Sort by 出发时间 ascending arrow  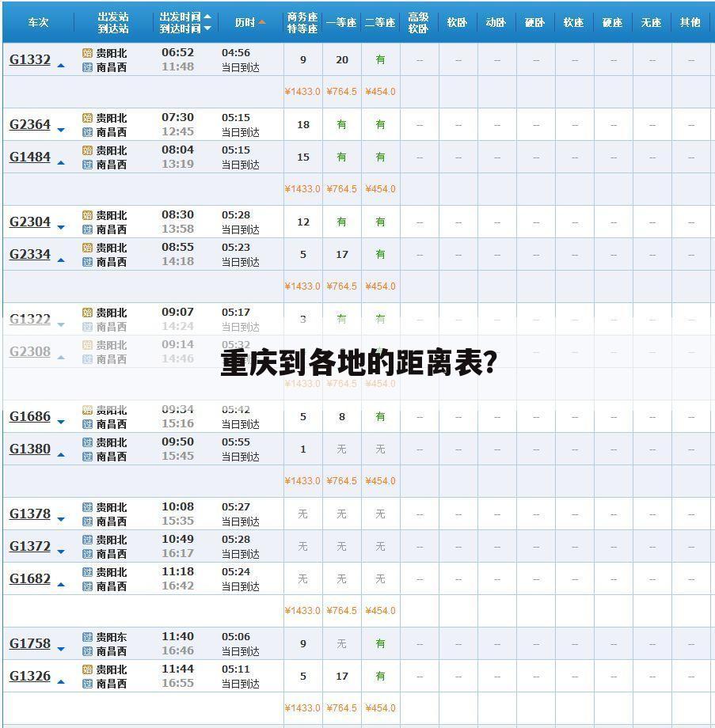(x=207, y=17)
